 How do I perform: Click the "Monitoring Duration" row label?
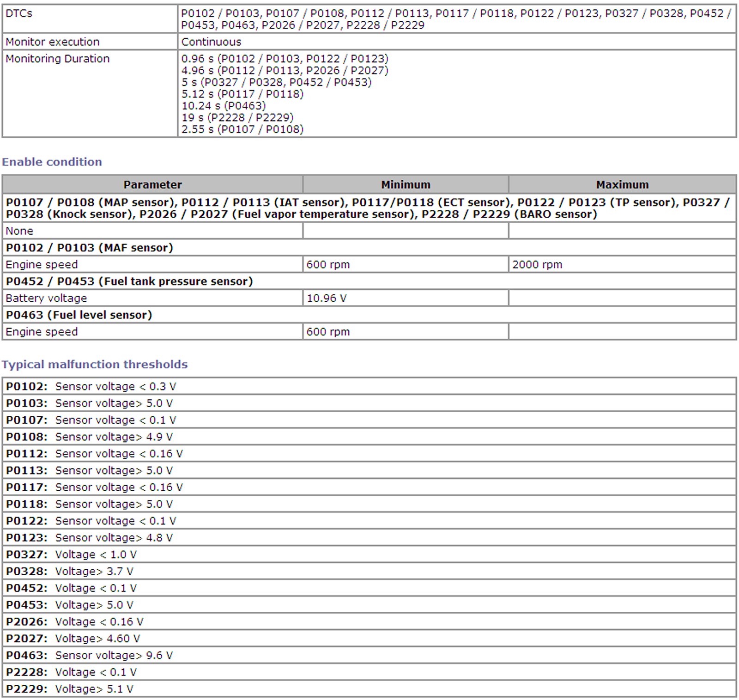[x=58, y=59]
